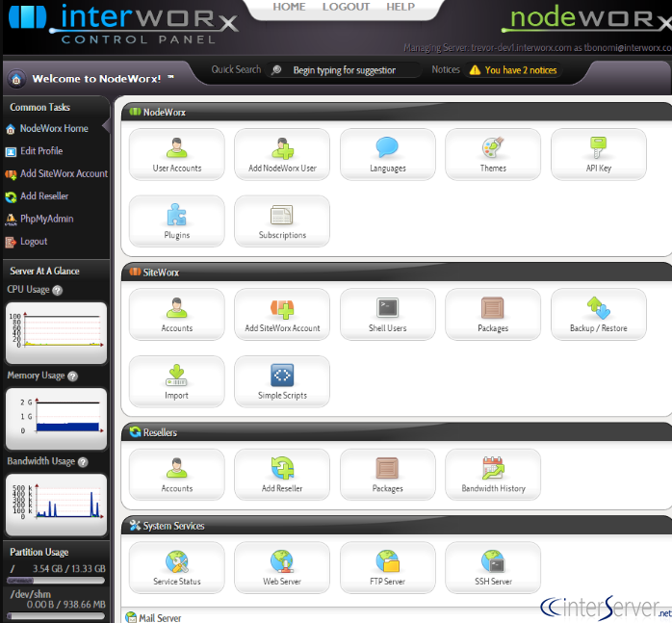Open the 'You have 2 notices' alert
The width and height of the screenshot is (672, 623).
tap(513, 70)
